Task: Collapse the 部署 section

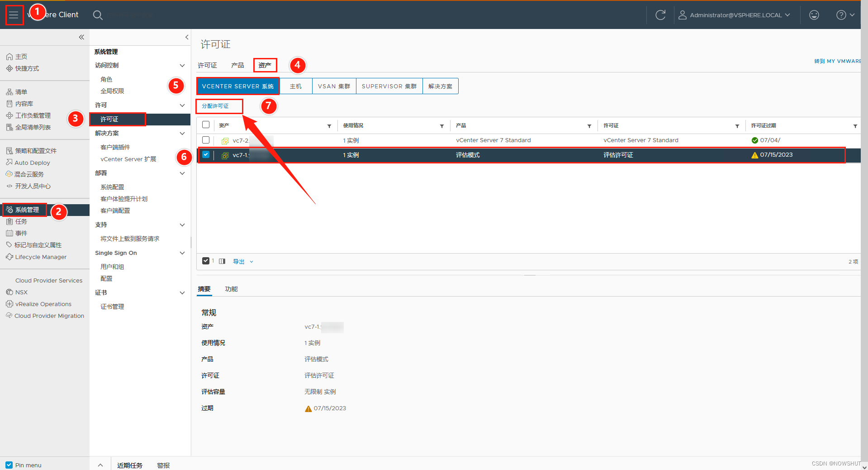Action: (x=182, y=173)
